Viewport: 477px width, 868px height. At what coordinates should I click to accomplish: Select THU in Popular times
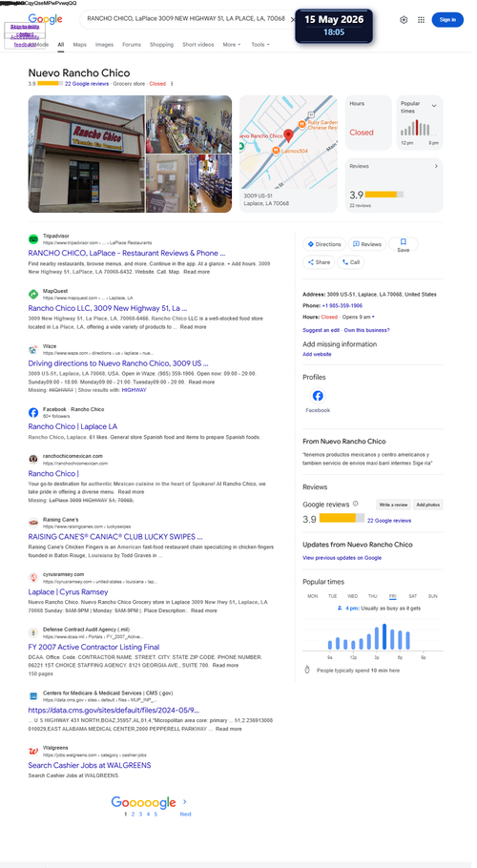(x=373, y=596)
